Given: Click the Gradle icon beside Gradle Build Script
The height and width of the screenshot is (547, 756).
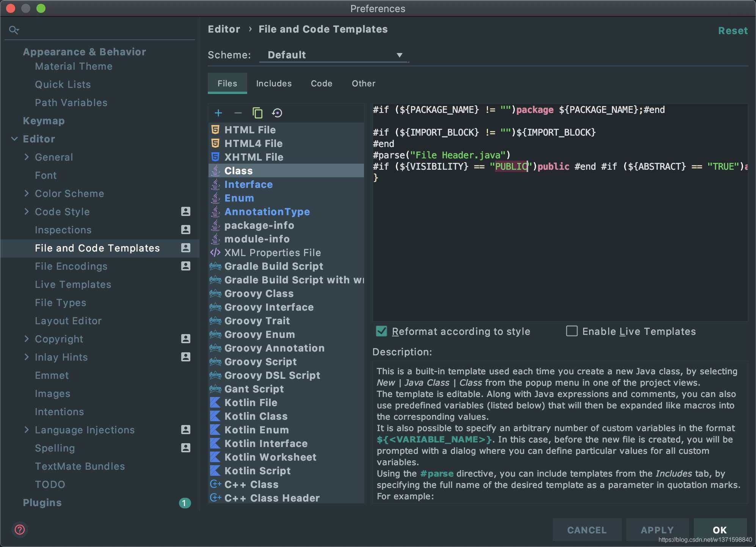Looking at the screenshot, I should point(215,266).
